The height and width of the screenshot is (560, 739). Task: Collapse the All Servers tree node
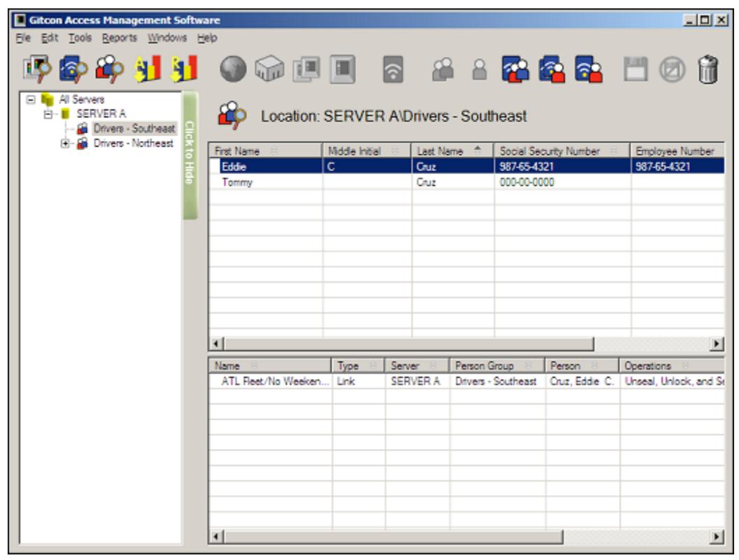pos(31,99)
